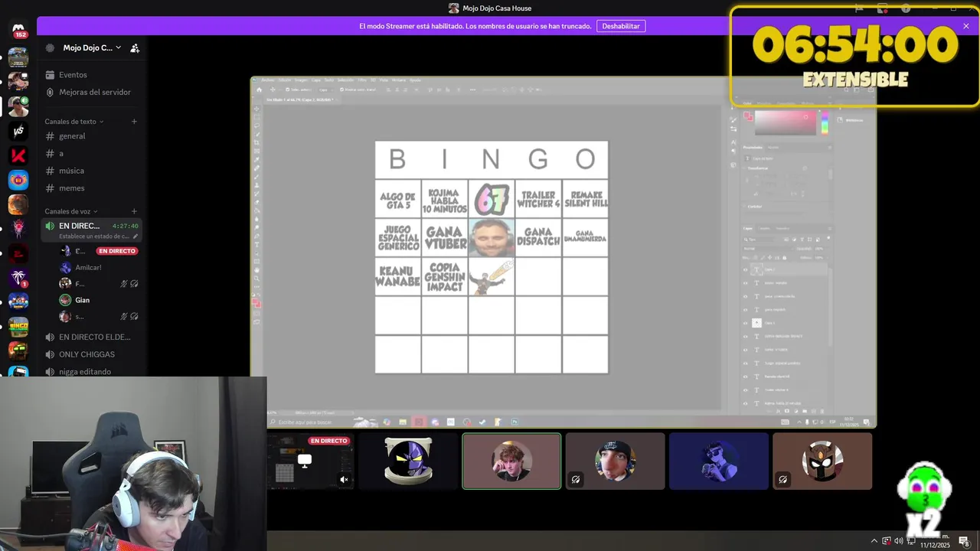
Task: Open Photoshop Archivo menu
Action: 267,80
